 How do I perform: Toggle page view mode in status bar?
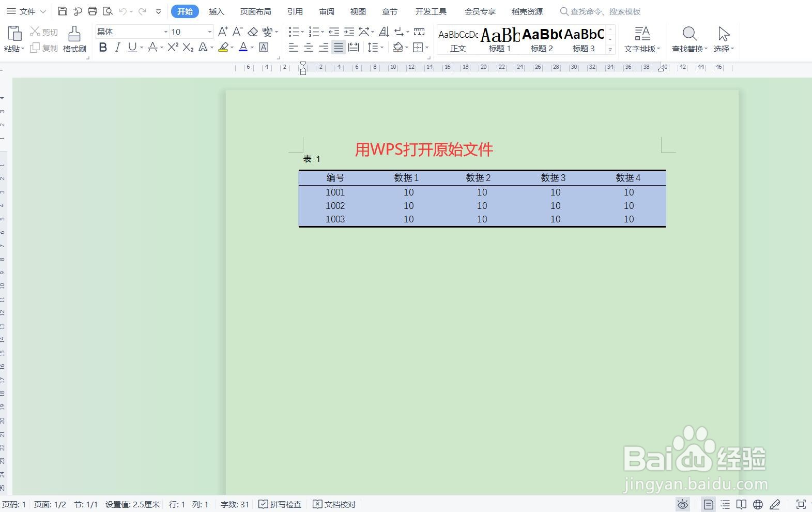coord(709,504)
